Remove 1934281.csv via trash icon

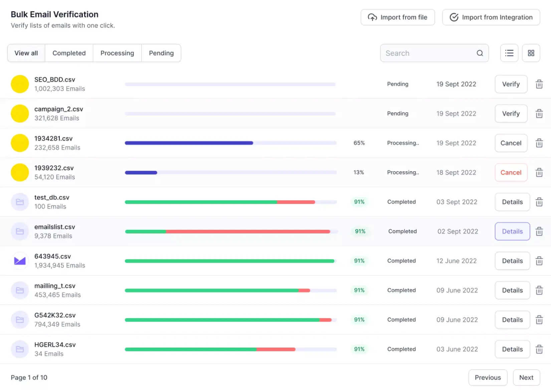[539, 143]
